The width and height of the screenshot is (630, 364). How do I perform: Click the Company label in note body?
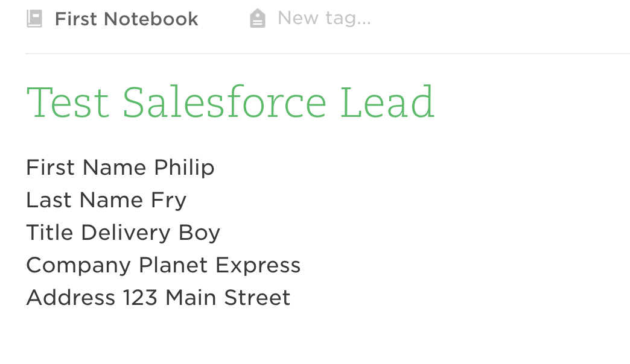[x=78, y=266]
